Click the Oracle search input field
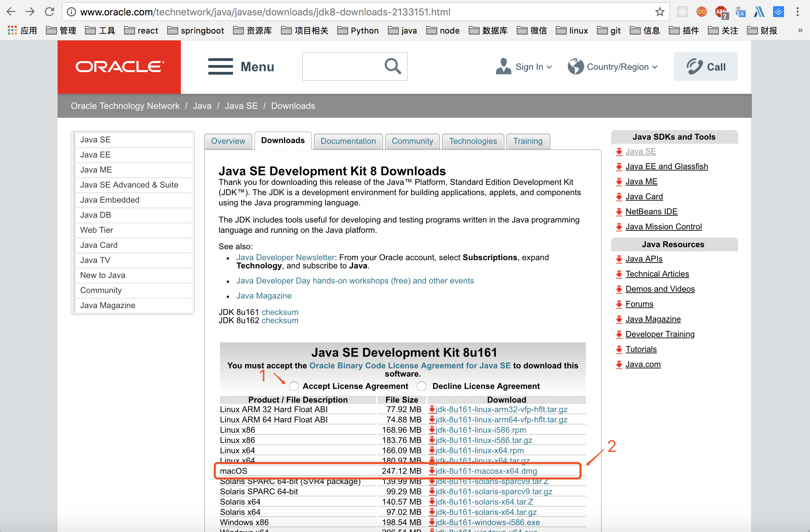 click(342, 66)
